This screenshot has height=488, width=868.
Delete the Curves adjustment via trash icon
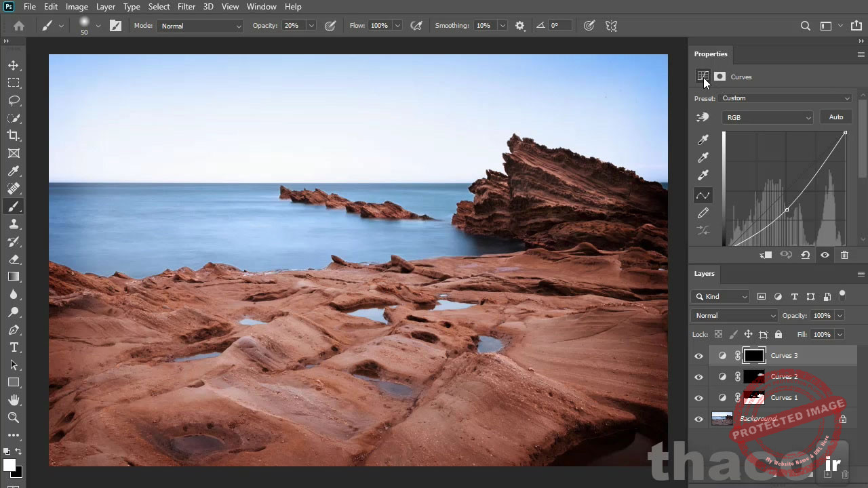coord(844,256)
